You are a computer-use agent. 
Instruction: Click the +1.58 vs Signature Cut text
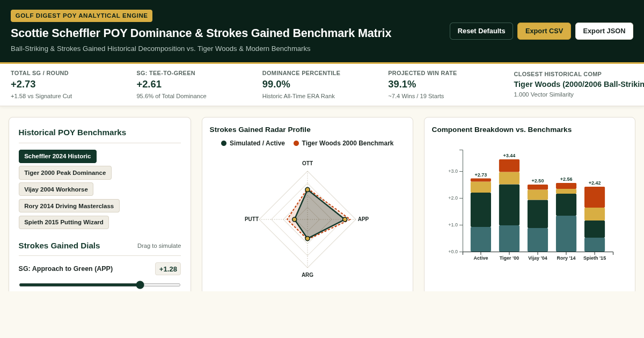click(x=41, y=96)
